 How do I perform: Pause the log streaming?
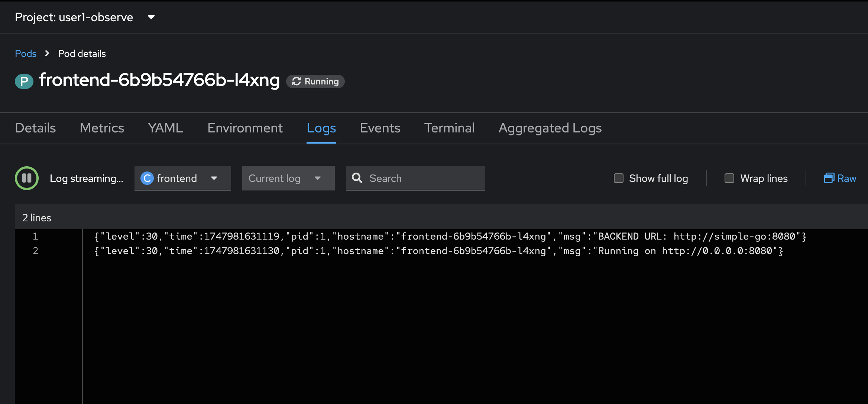point(27,178)
